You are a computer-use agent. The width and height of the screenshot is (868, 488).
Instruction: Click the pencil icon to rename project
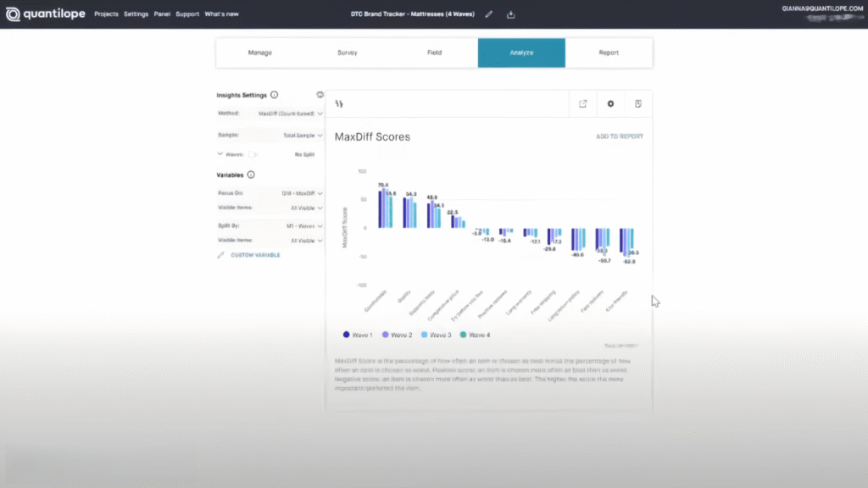pos(489,14)
